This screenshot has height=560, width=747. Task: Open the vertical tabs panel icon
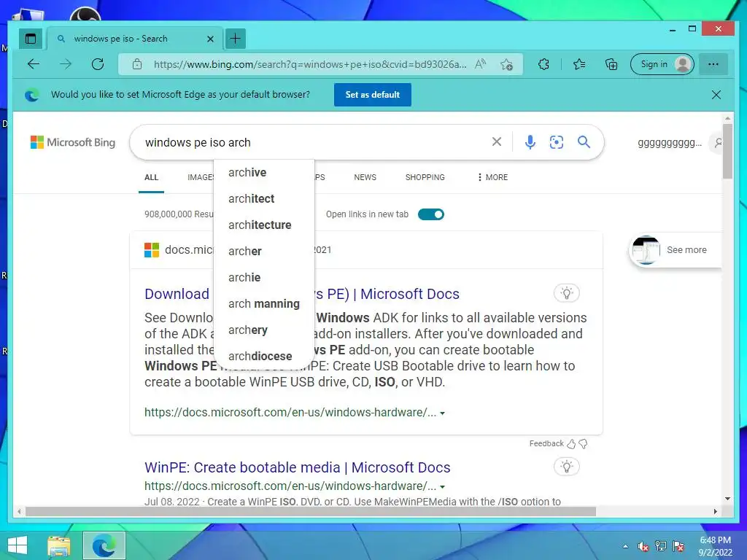pos(31,39)
